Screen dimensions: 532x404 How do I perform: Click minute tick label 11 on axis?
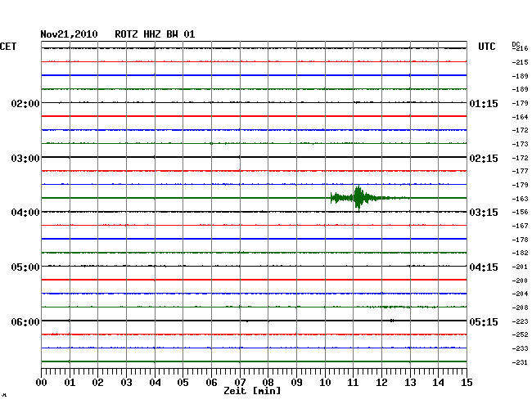[353, 383]
